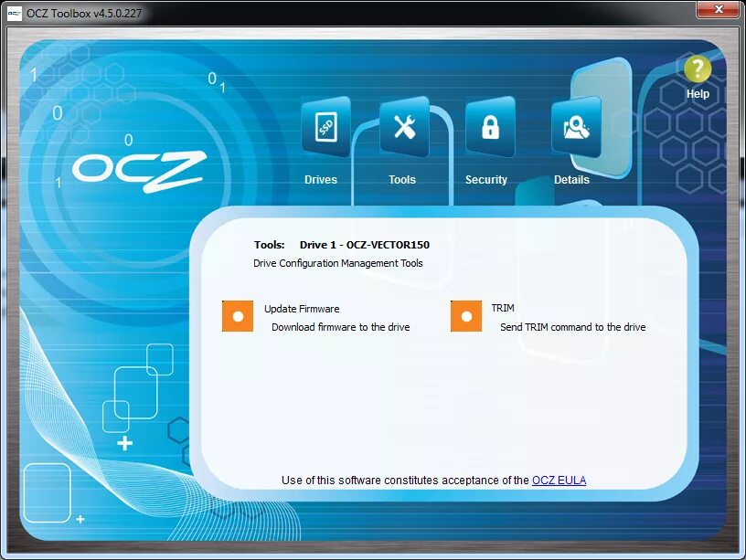Viewport: 746px width, 560px height.
Task: Open the Drives SSD icon
Action: click(x=326, y=127)
